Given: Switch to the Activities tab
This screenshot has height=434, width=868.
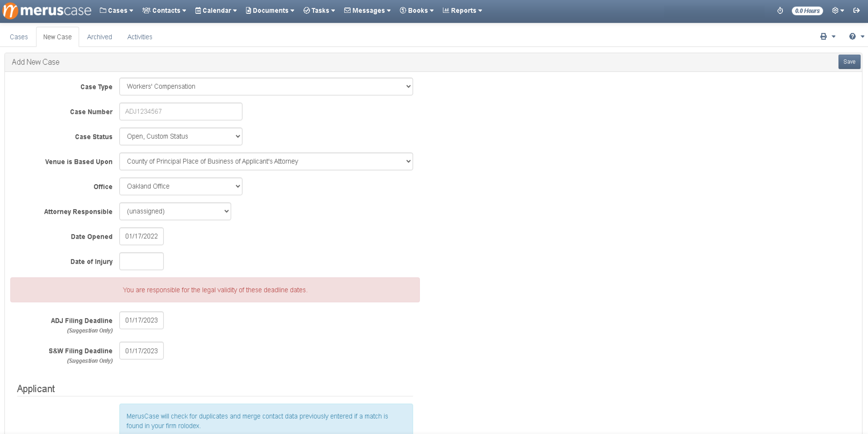Looking at the screenshot, I should click(x=139, y=37).
